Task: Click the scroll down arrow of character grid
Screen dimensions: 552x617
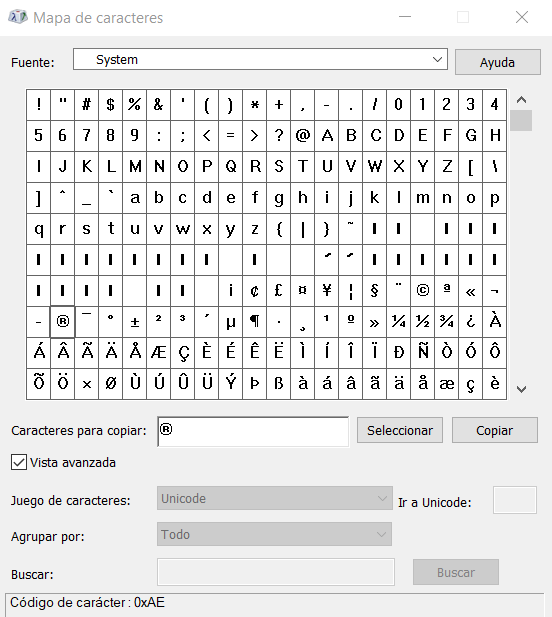Action: coord(521,389)
